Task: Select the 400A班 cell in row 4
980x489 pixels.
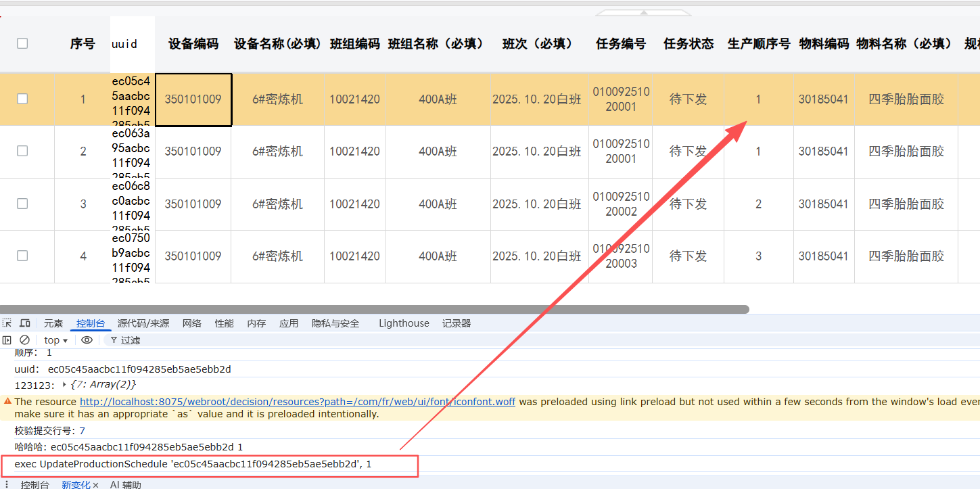Action: point(438,256)
